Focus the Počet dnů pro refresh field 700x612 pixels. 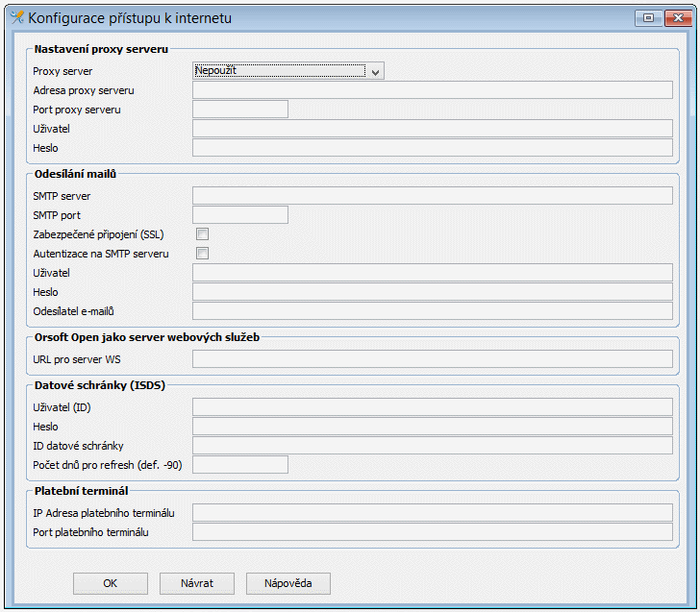click(x=240, y=465)
